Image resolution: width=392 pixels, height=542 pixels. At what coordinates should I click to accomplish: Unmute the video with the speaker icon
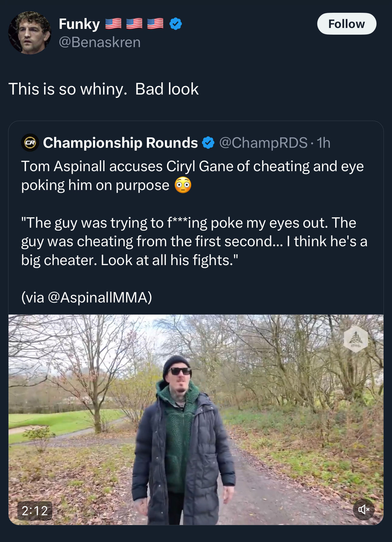click(x=363, y=509)
